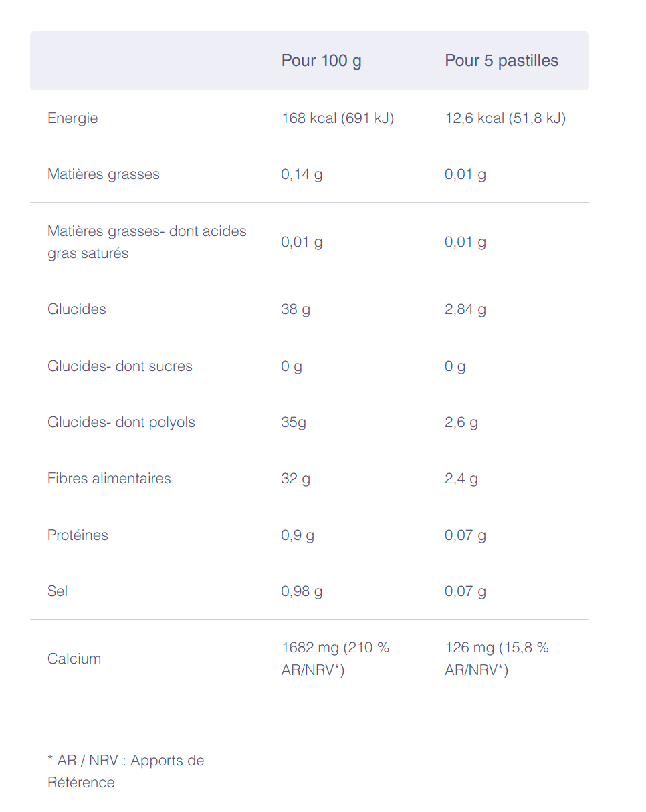Select the "Fibres alimentaires" row label
The width and height of the screenshot is (646, 812).
click(x=109, y=479)
